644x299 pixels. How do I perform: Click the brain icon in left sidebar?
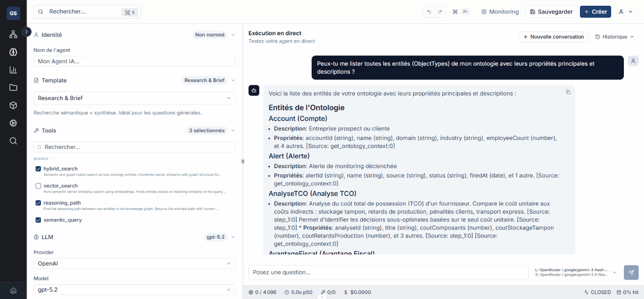point(13,52)
